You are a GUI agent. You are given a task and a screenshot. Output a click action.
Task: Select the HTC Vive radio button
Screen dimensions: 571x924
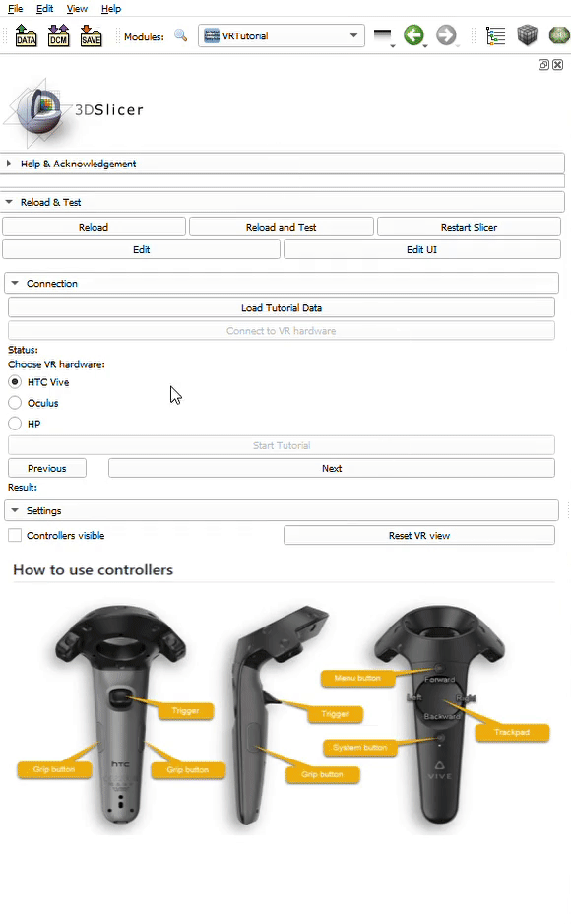click(15, 382)
